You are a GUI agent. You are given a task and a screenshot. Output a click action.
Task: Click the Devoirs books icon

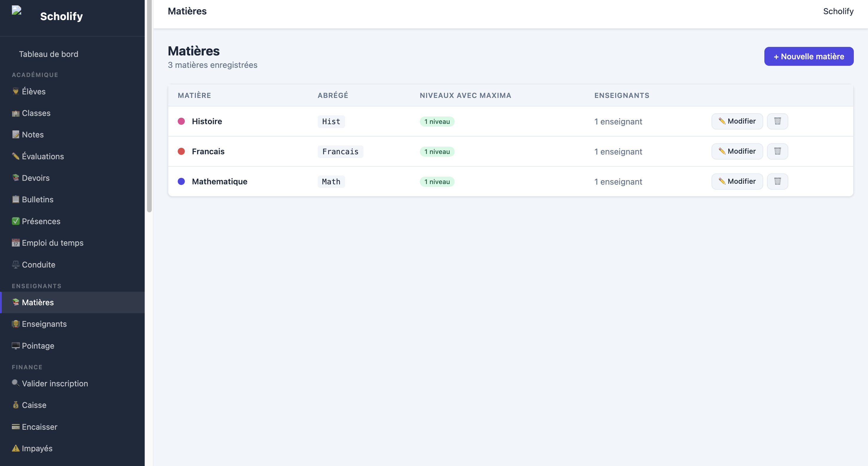tap(15, 178)
